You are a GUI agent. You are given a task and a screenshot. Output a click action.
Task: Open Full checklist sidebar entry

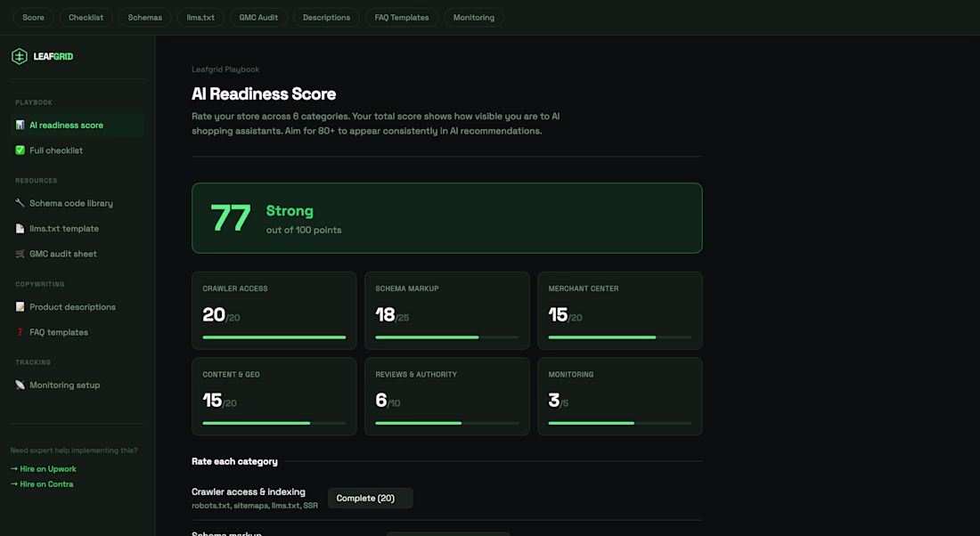point(78,150)
